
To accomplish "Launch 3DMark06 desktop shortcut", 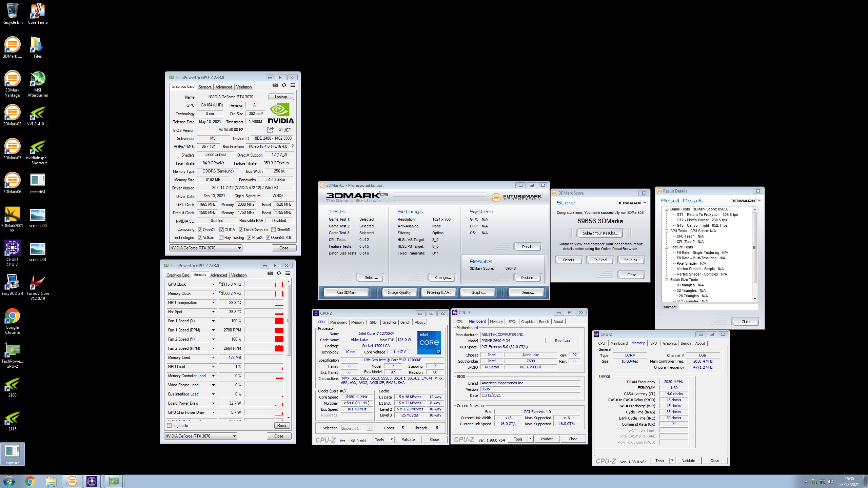I will coord(12,183).
